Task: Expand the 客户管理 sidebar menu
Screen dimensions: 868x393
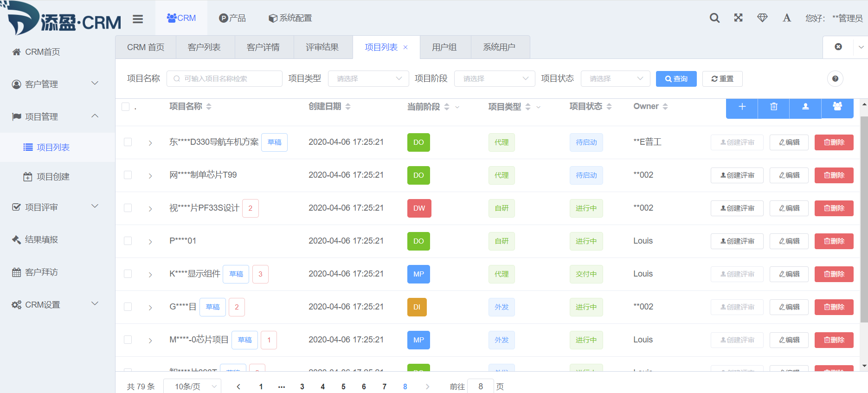Action: pyautogui.click(x=58, y=84)
